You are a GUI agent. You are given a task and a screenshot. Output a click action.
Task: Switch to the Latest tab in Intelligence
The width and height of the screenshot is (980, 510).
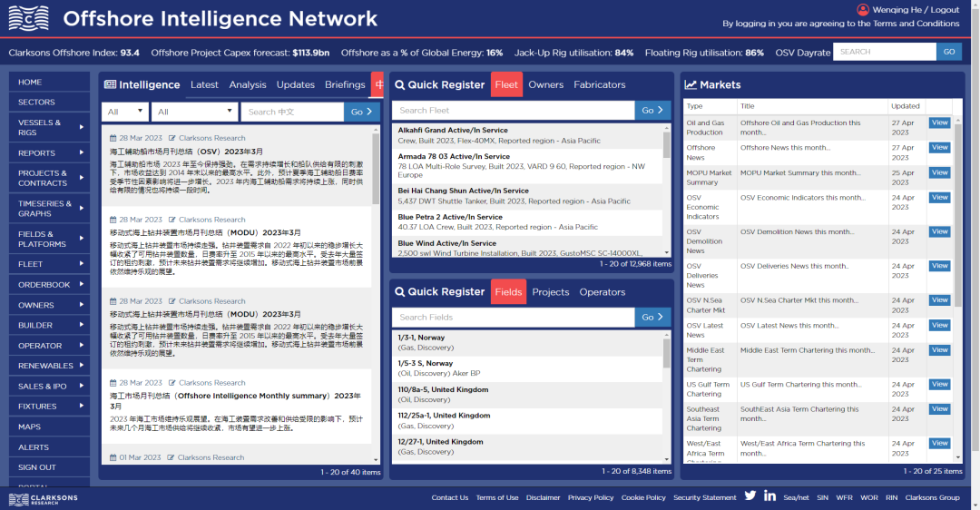point(204,84)
